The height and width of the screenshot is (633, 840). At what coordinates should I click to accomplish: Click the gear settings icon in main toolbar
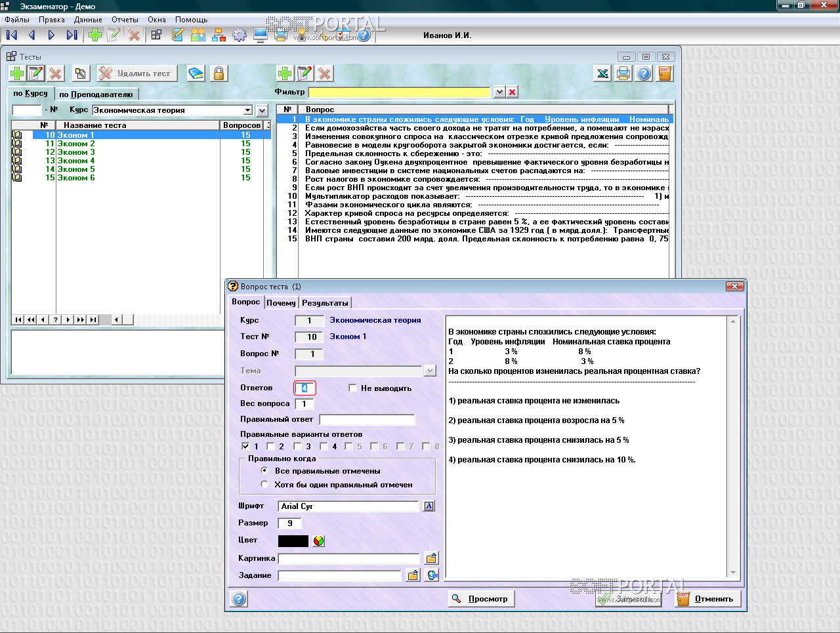click(x=240, y=35)
